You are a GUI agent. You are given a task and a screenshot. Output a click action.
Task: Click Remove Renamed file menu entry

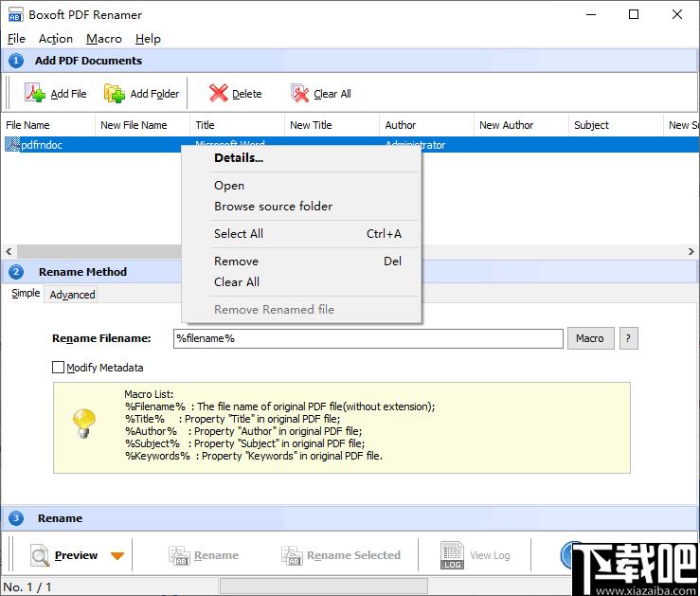[x=301, y=310]
